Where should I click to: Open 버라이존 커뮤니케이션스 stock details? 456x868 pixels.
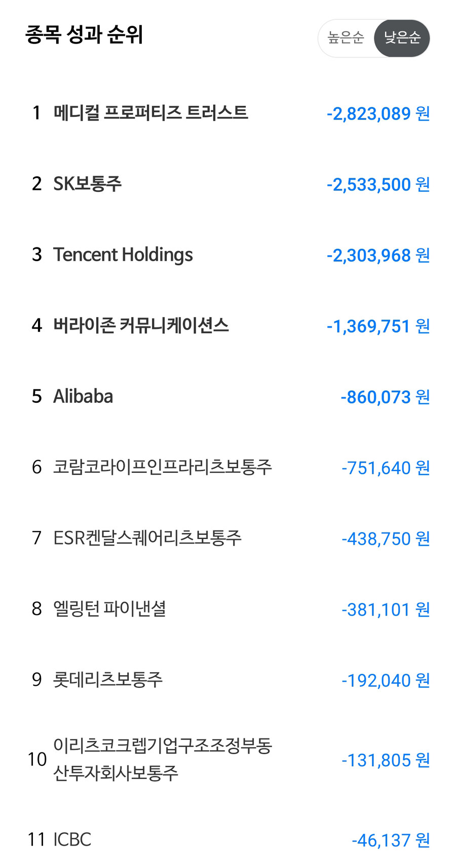pos(141,325)
